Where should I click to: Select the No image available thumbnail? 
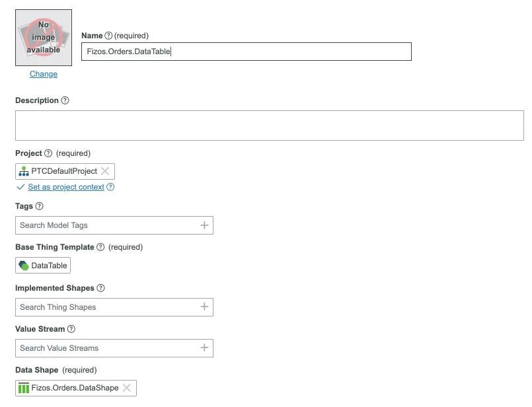point(43,36)
